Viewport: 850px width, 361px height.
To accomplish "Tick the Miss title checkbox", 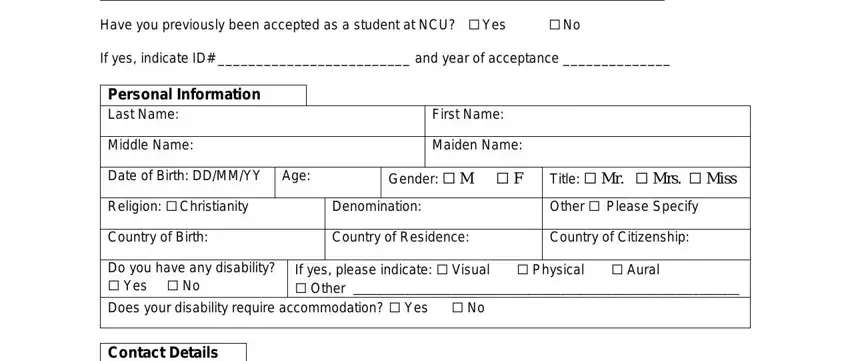I will [x=696, y=178].
